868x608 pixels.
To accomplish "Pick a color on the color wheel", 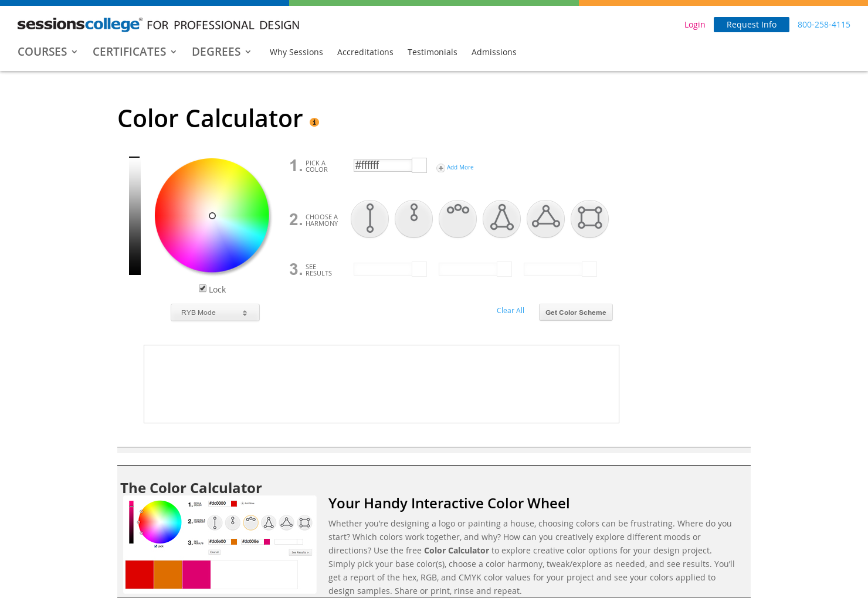I will pos(212,216).
